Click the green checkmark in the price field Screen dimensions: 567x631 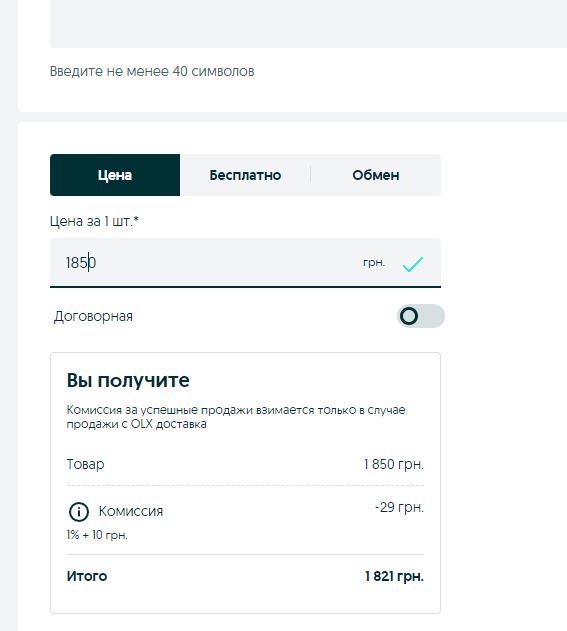click(x=413, y=264)
